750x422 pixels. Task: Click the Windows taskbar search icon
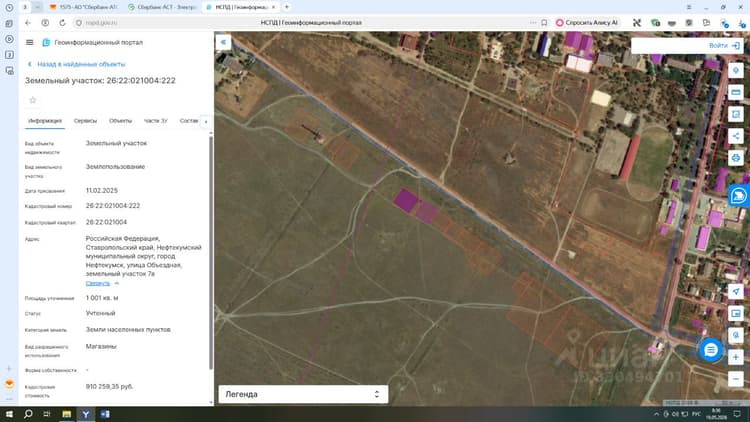point(28,414)
